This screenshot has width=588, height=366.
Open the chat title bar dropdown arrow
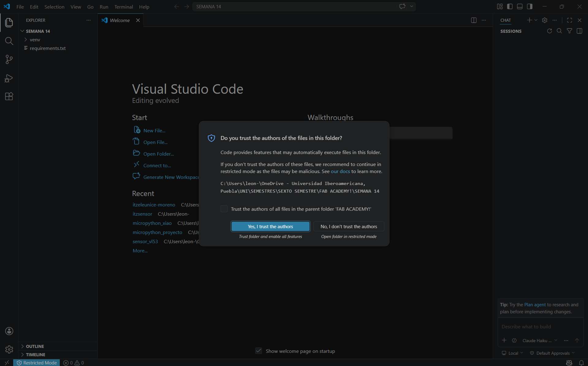point(412,6)
